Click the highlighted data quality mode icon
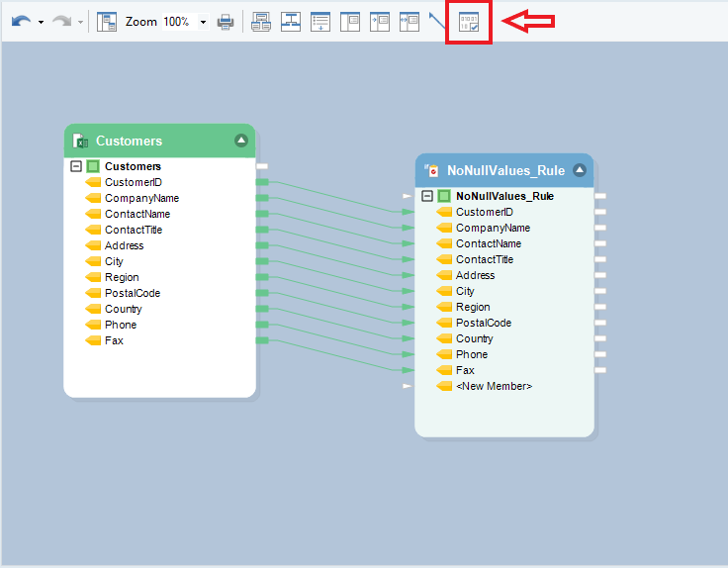Image resolution: width=728 pixels, height=568 pixels. coord(470,22)
